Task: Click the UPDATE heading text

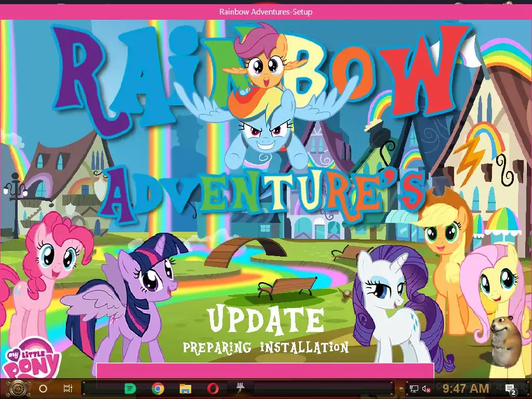Action: pyautogui.click(x=266, y=320)
